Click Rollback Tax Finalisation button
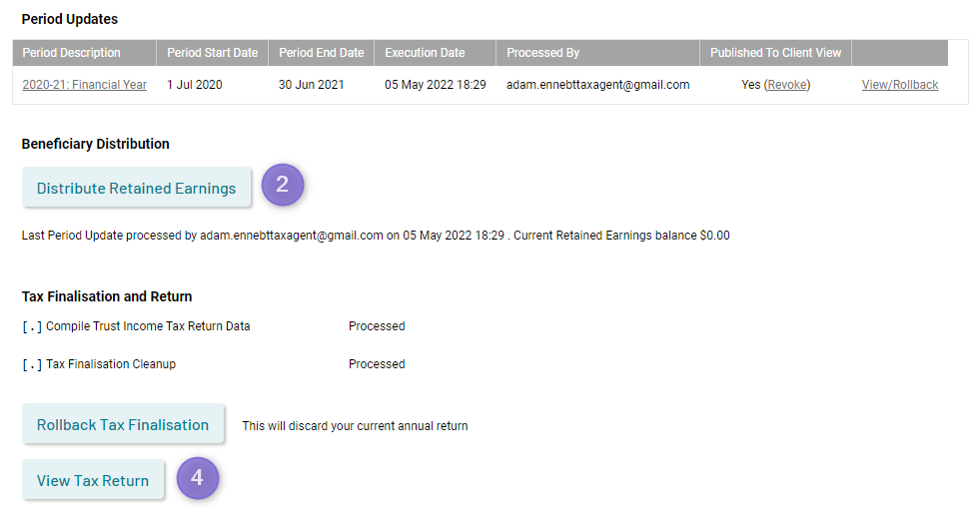980x515 pixels. [x=123, y=424]
